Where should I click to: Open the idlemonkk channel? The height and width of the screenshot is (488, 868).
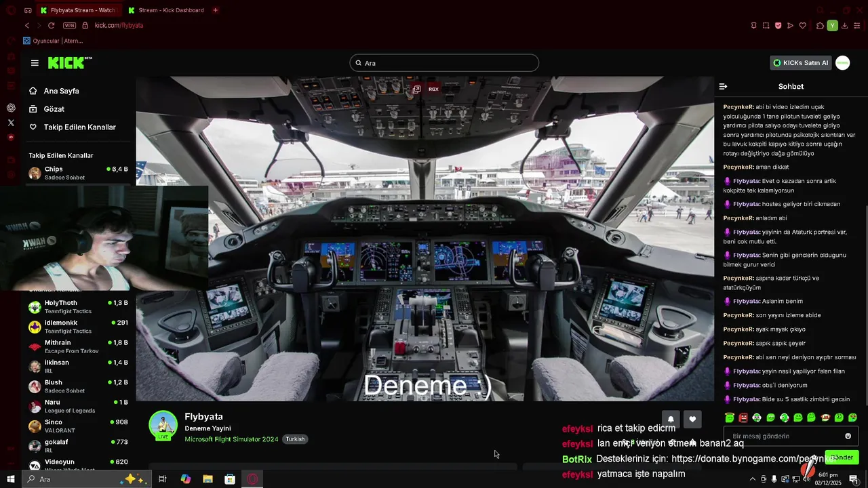[x=78, y=327]
